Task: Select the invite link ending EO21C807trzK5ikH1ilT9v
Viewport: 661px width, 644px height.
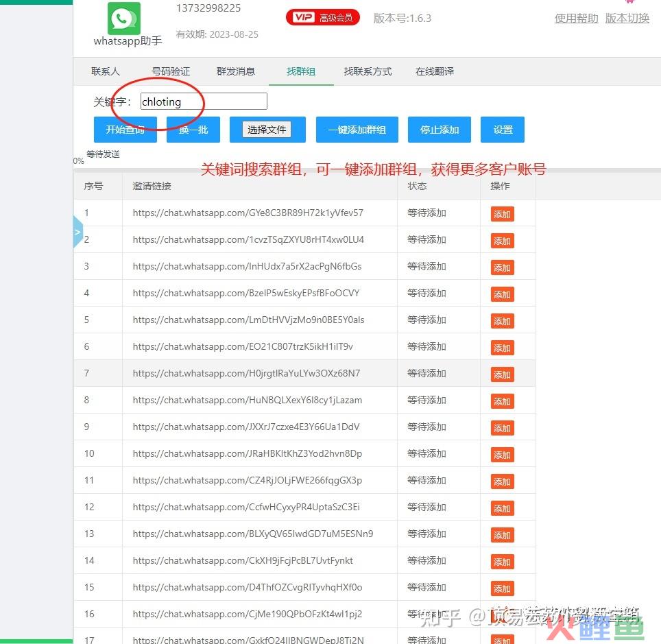Action: click(243, 346)
